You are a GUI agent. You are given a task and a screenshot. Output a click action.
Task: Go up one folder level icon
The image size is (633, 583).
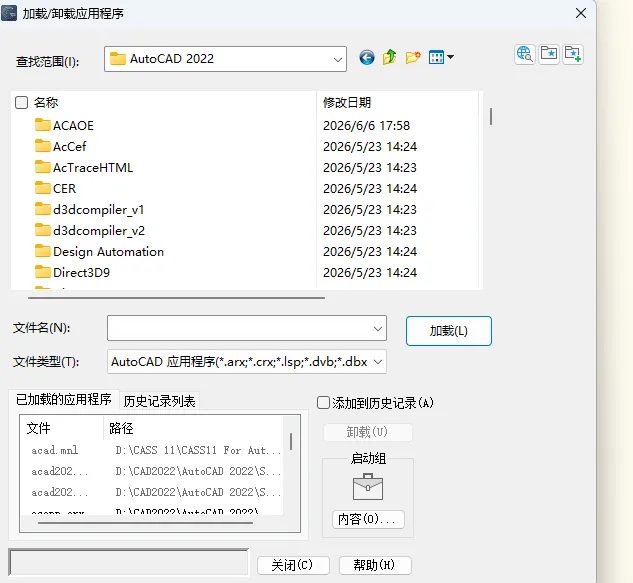tap(390, 57)
